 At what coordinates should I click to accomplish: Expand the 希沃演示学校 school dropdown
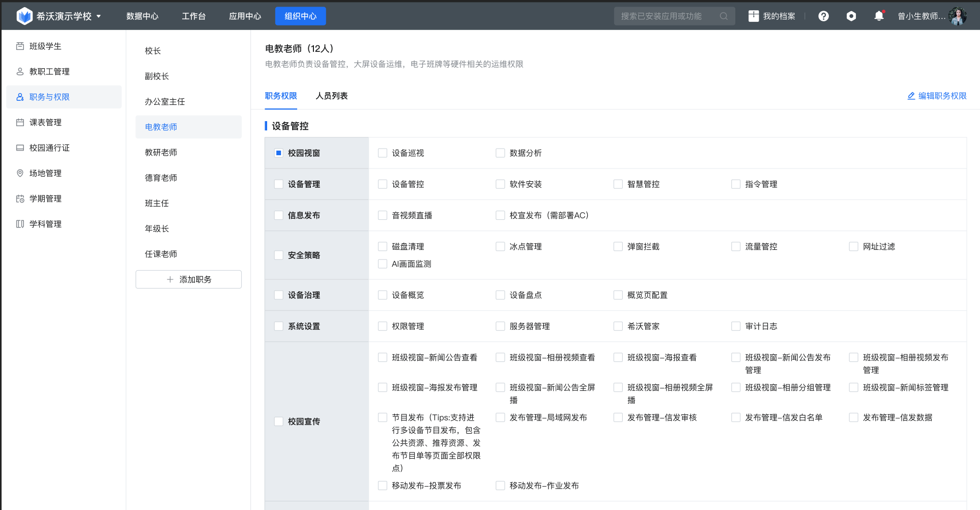99,16
